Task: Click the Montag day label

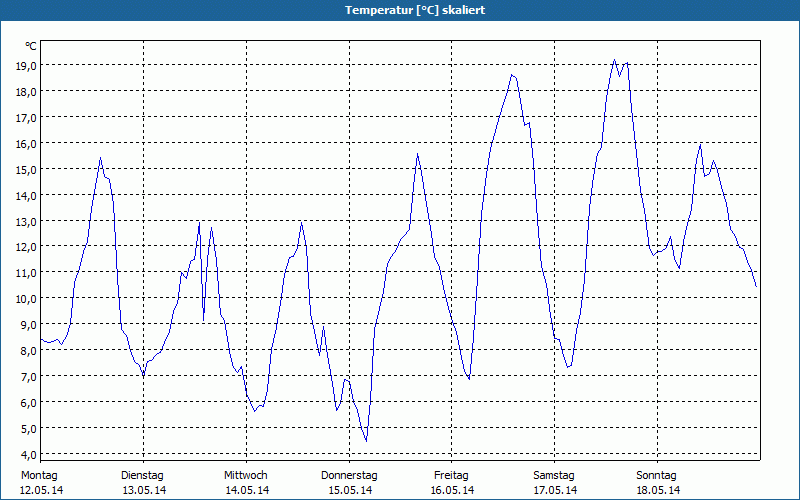Action: [x=39, y=476]
